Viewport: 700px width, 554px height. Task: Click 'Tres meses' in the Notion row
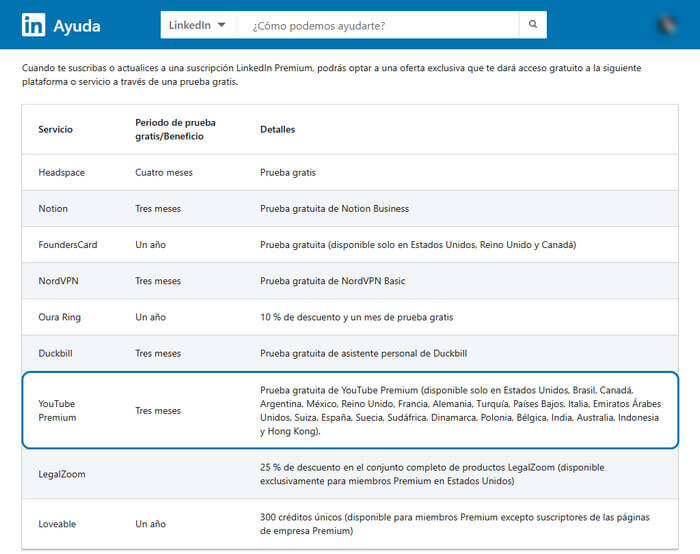coord(158,208)
